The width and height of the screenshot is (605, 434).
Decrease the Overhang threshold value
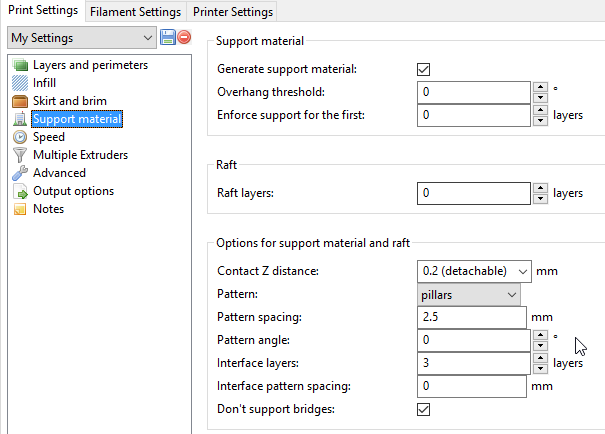pyautogui.click(x=540, y=98)
